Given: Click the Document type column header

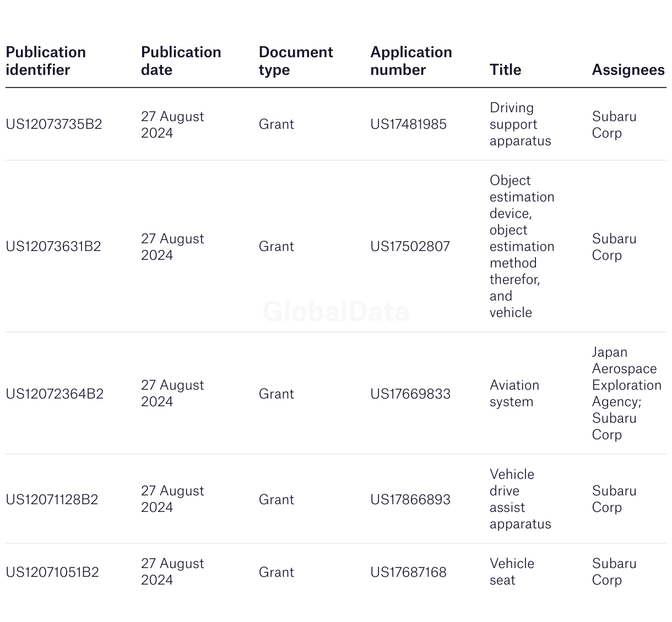Looking at the screenshot, I should 295,61.
